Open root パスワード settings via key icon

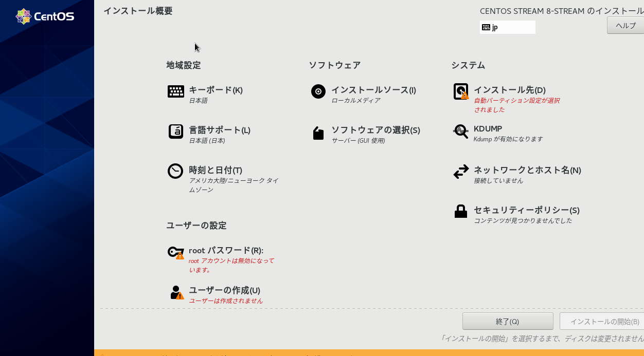(x=175, y=252)
